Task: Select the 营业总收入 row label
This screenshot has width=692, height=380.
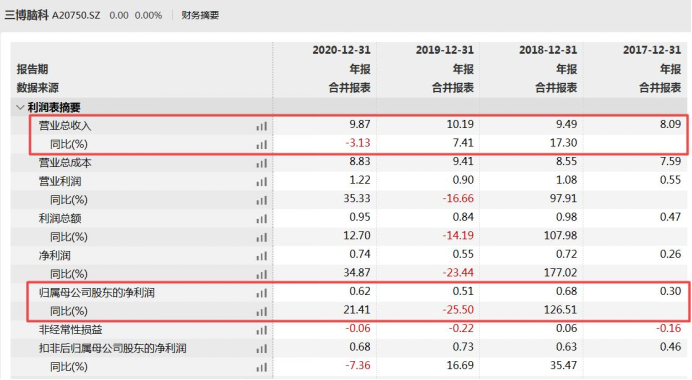Action: (x=65, y=126)
